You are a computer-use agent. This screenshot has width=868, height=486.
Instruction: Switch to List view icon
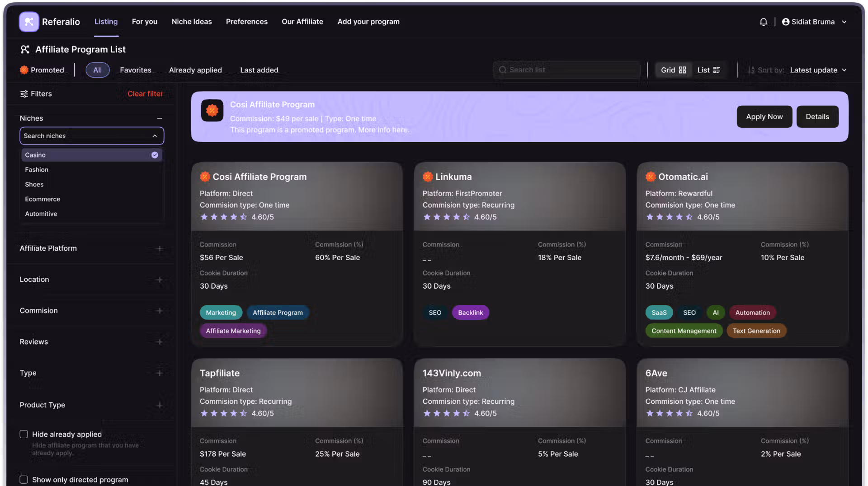click(717, 70)
